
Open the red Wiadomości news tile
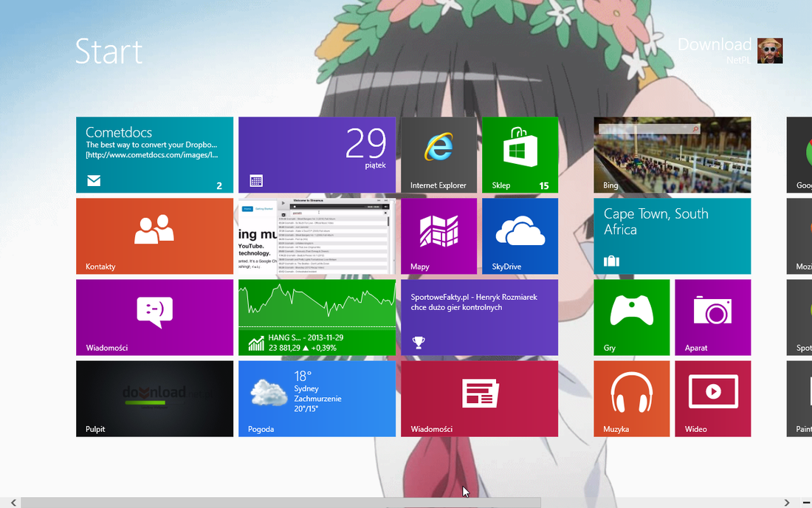[480, 399]
